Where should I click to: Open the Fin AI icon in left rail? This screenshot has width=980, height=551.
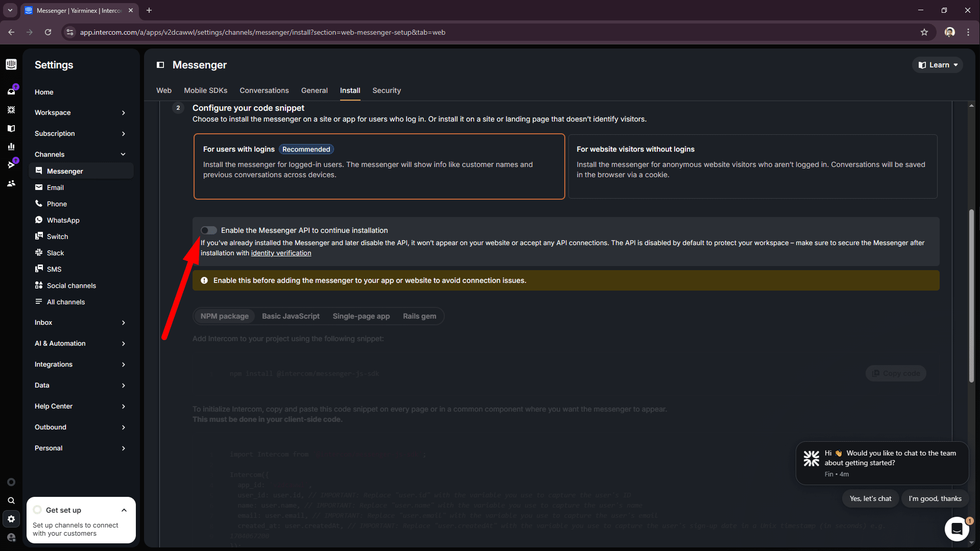pyautogui.click(x=11, y=110)
